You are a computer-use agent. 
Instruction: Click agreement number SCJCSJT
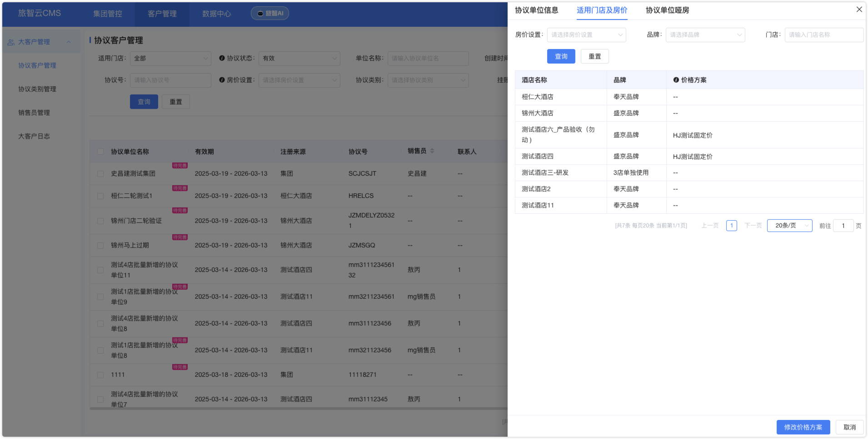[x=362, y=173]
